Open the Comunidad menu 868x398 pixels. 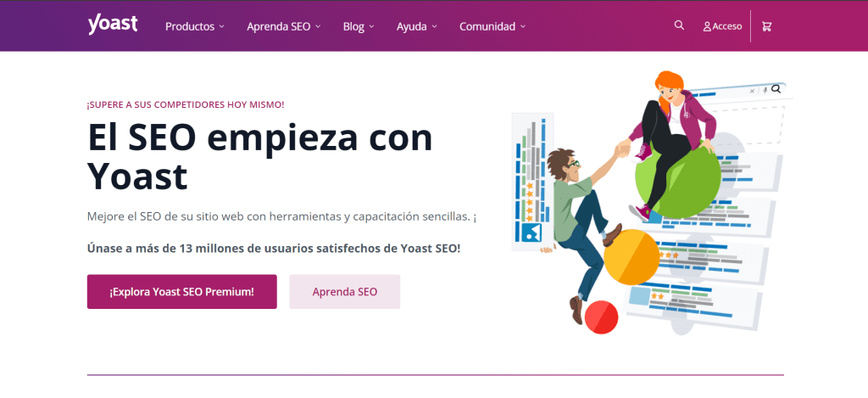point(492,26)
